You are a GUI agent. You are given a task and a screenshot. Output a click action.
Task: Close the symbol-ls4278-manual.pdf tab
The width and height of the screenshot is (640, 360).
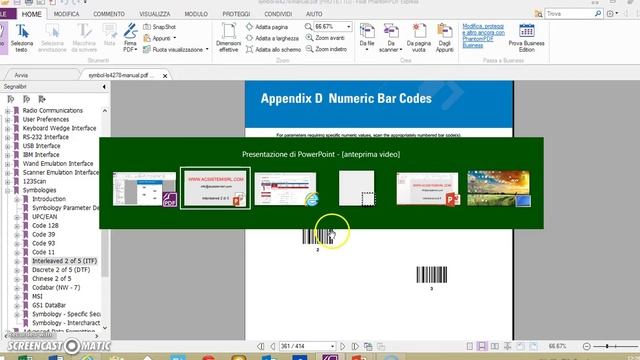(165, 76)
